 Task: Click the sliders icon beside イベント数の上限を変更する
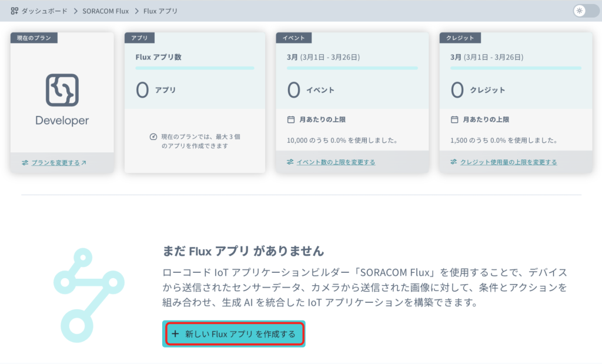point(290,162)
